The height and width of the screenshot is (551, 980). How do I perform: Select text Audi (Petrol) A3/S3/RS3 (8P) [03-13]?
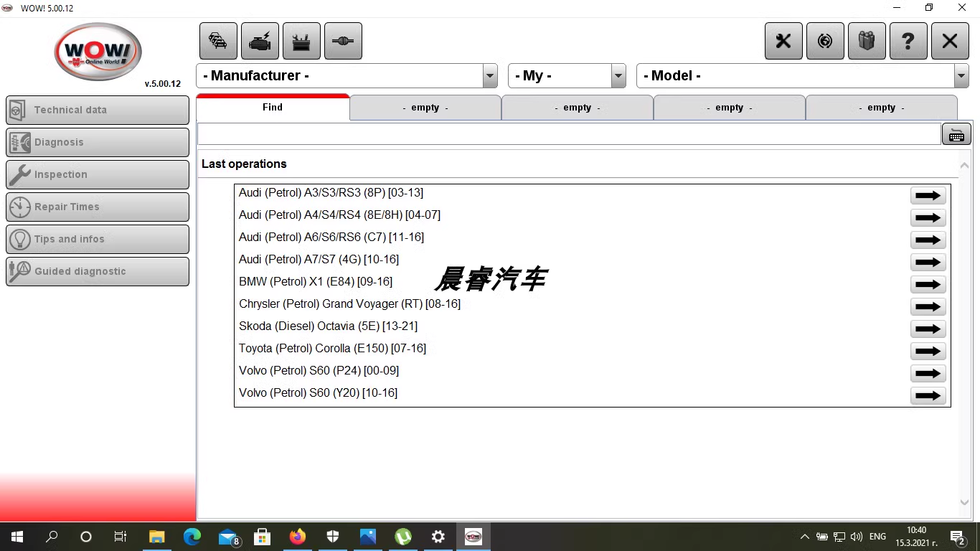[x=331, y=193]
